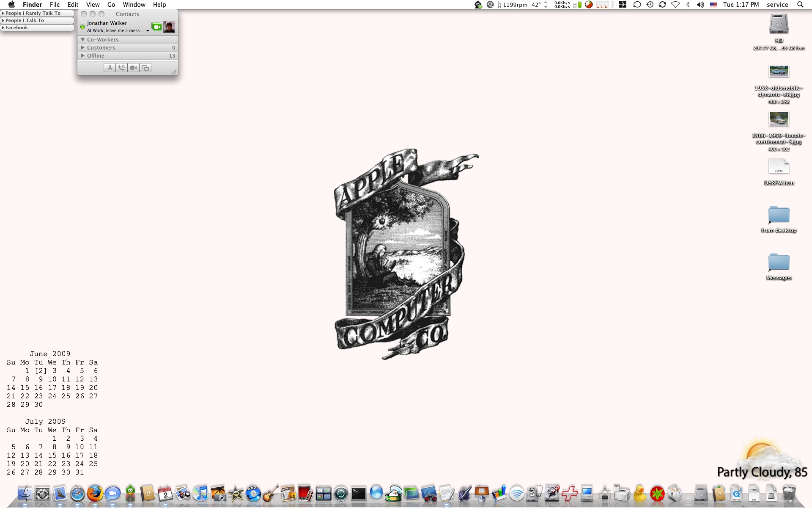
Task: Open the PDF document in the Dock
Action: pyautogui.click(x=754, y=494)
